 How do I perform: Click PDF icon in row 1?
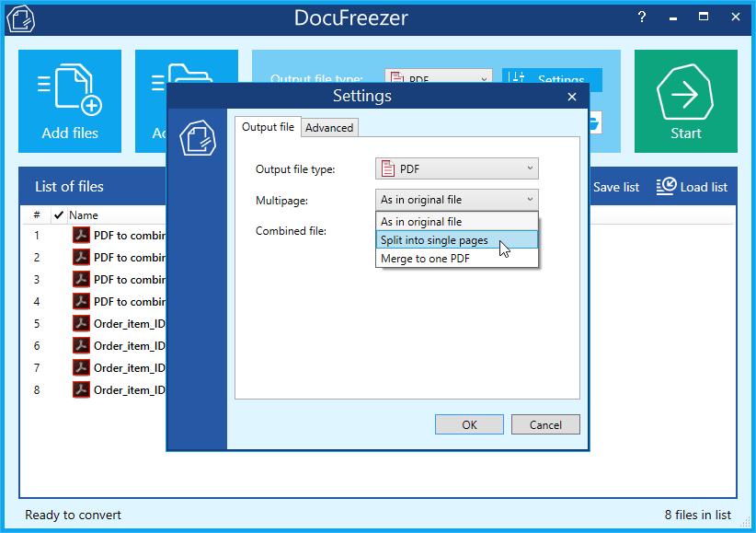pos(81,235)
